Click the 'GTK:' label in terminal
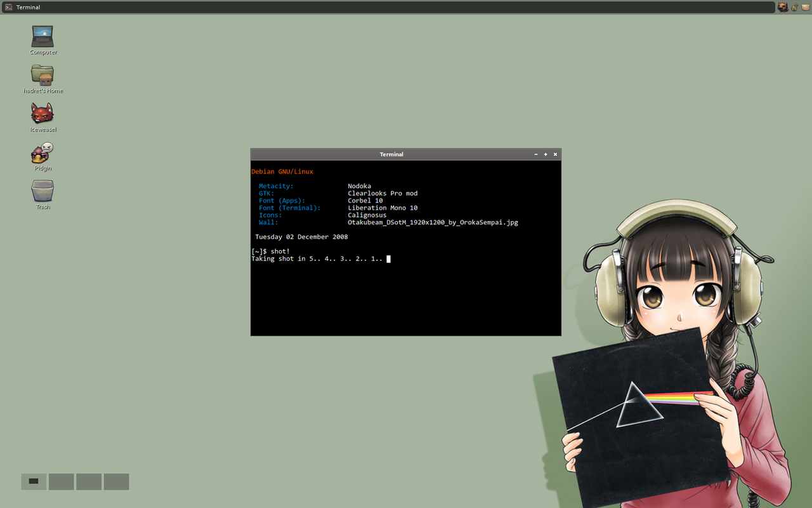 click(266, 193)
